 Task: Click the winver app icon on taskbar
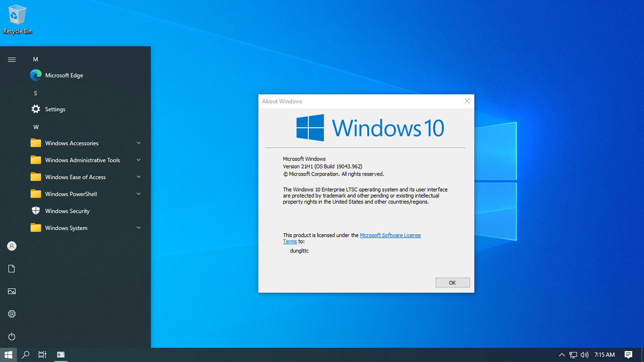click(x=61, y=354)
